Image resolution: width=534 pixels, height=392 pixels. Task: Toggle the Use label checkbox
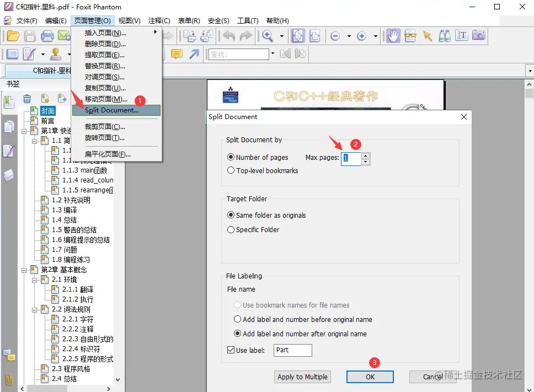tap(231, 350)
